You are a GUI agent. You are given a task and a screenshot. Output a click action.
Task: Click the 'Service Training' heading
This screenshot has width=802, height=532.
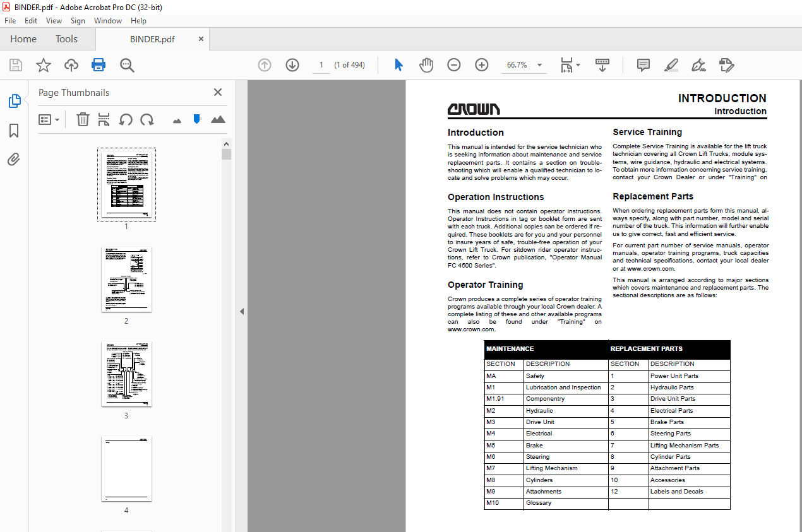[x=647, y=132]
